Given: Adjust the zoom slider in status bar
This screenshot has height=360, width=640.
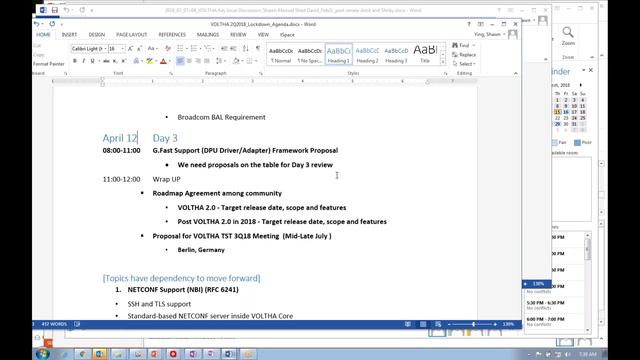Looking at the screenshot, I should tap(473, 324).
